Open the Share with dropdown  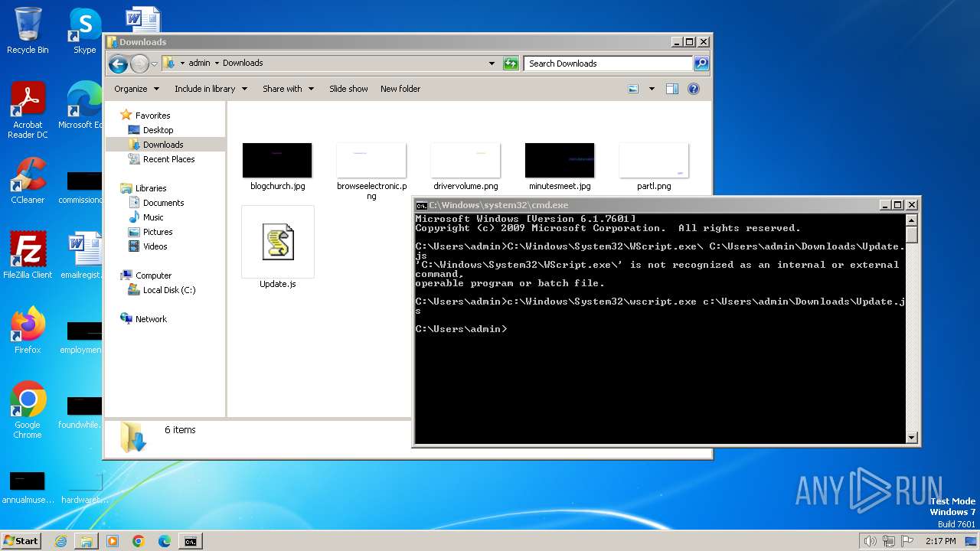pyautogui.click(x=288, y=89)
